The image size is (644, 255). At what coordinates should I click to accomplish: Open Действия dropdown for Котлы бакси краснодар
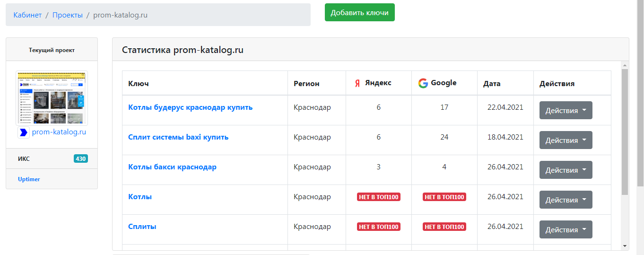pyautogui.click(x=566, y=170)
